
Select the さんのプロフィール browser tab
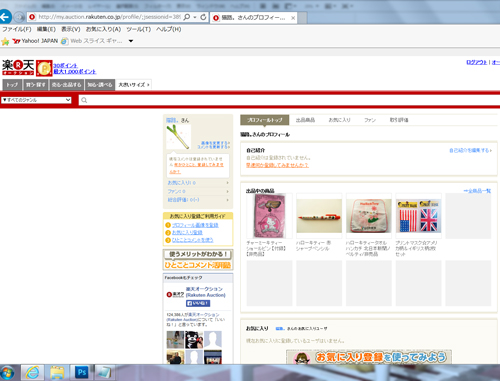(253, 18)
